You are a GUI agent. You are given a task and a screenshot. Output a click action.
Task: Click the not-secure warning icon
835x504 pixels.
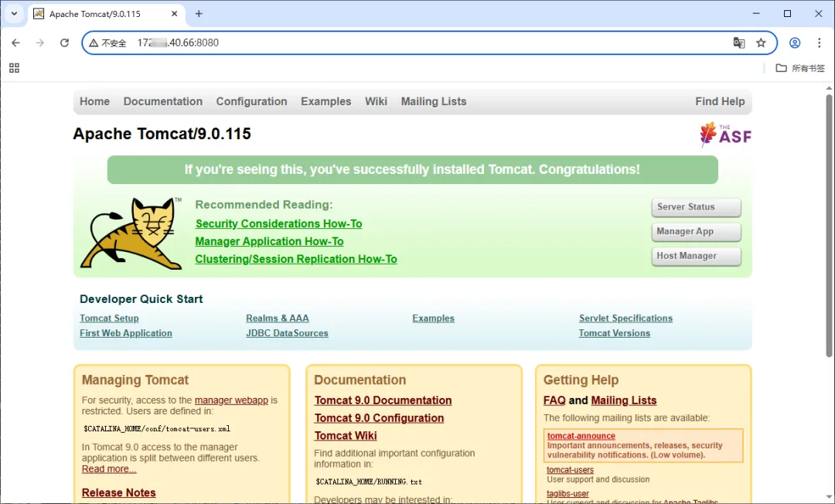[x=94, y=43]
